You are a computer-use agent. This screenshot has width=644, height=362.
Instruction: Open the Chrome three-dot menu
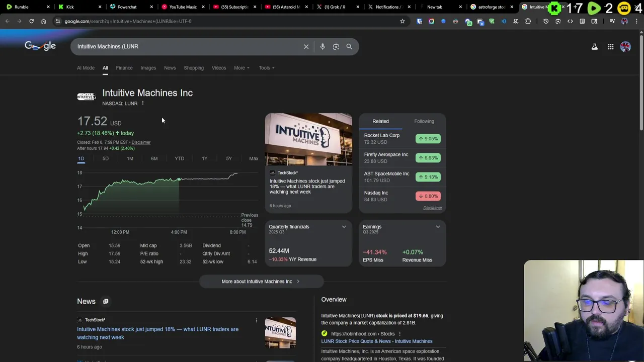click(x=637, y=21)
